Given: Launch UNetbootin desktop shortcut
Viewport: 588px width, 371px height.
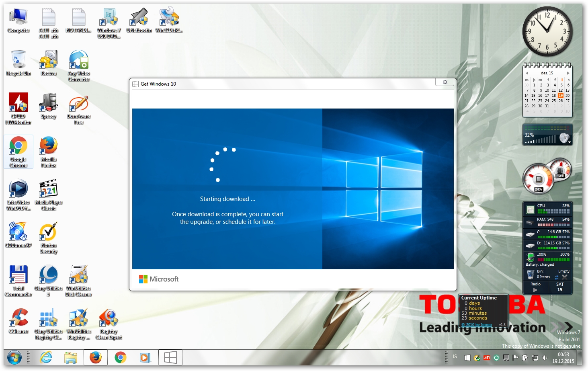Looking at the screenshot, I should tap(139, 21).
